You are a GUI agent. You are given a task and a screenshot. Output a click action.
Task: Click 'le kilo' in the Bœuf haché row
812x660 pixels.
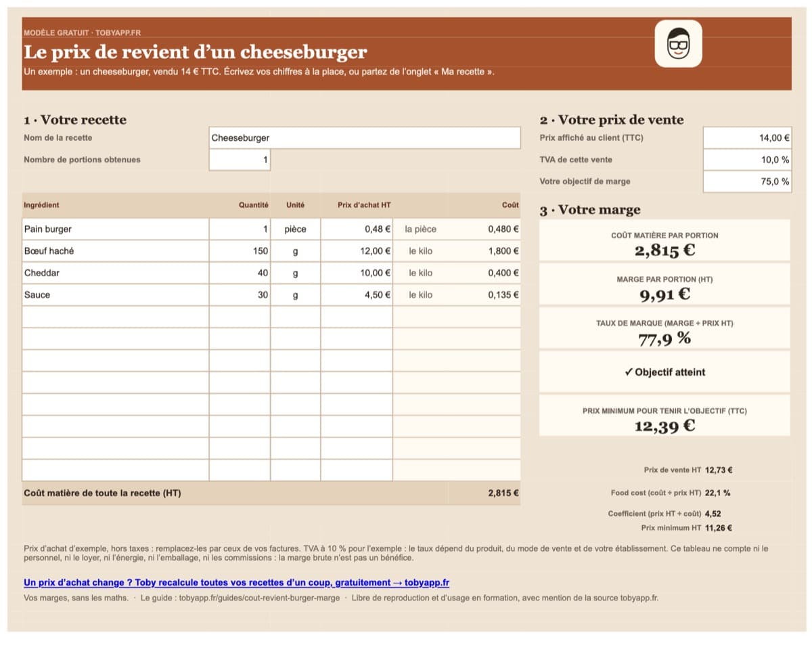(421, 251)
